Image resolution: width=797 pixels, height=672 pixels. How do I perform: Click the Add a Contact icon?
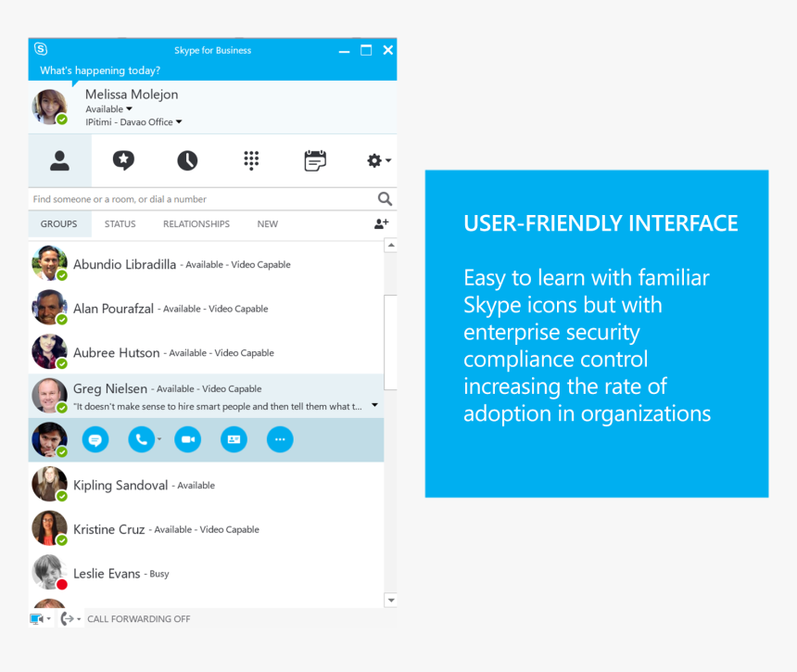[381, 223]
